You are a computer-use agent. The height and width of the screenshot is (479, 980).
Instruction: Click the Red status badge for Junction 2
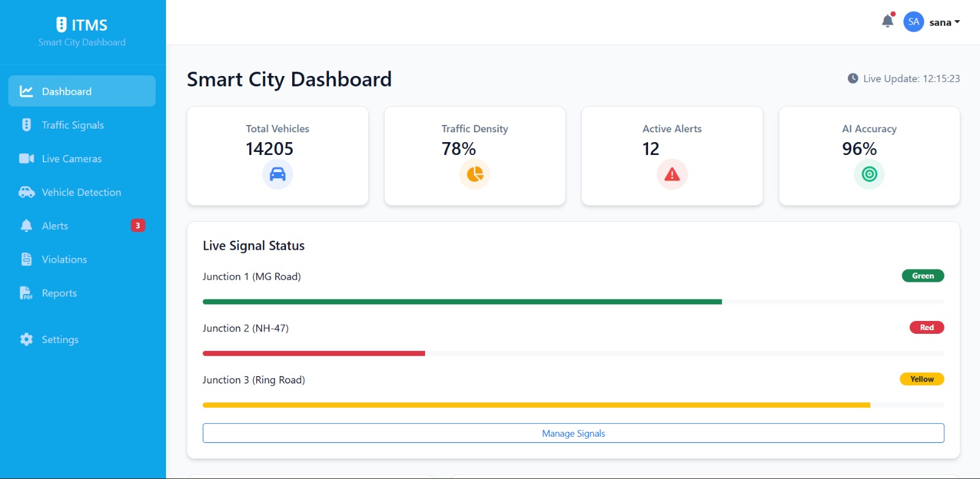point(927,327)
